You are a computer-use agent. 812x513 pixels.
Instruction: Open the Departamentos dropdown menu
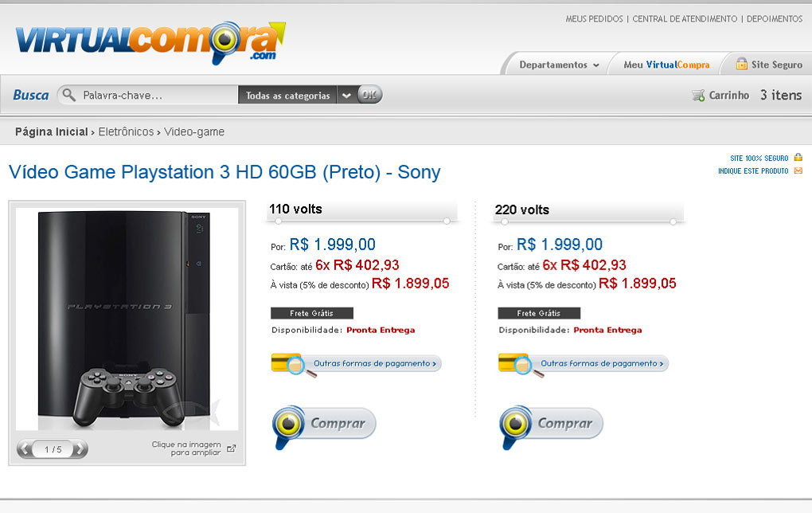pyautogui.click(x=560, y=65)
